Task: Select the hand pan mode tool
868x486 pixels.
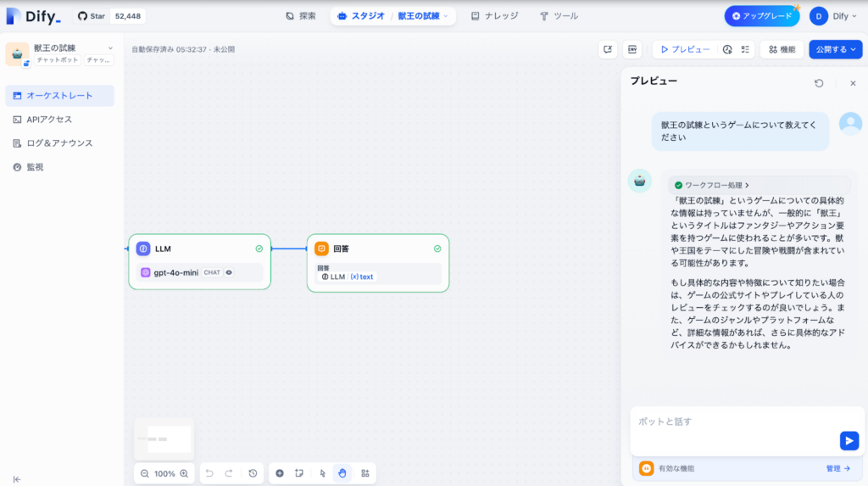Action: click(x=342, y=473)
